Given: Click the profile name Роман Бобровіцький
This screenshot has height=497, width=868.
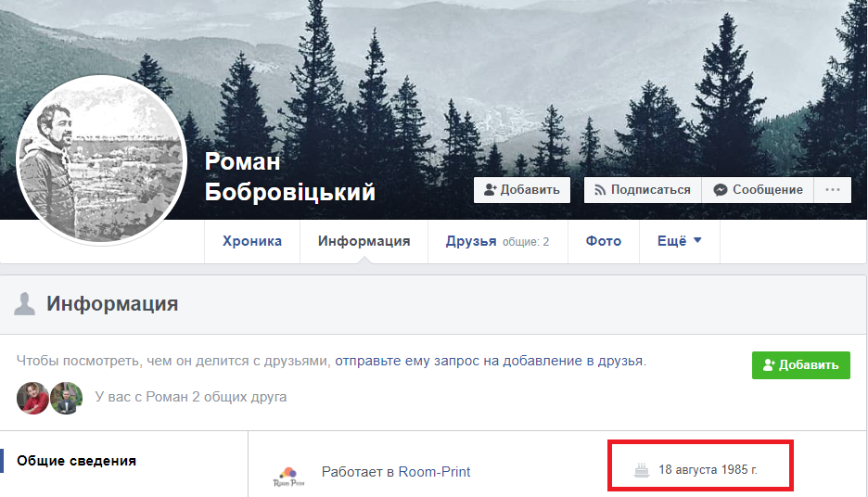Looking at the screenshot, I should tap(290, 176).
